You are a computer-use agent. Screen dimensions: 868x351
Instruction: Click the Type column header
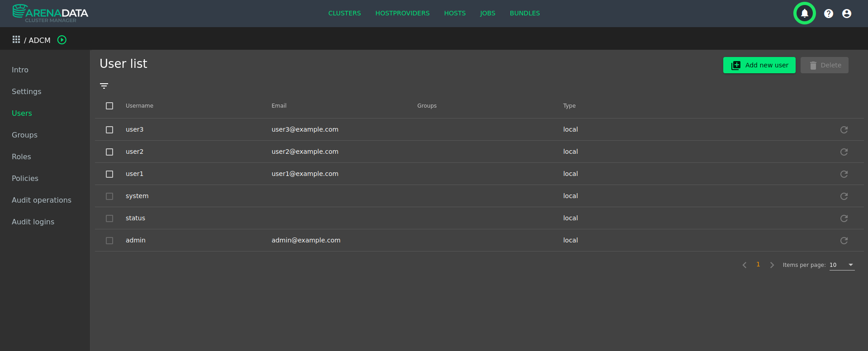[x=569, y=106]
